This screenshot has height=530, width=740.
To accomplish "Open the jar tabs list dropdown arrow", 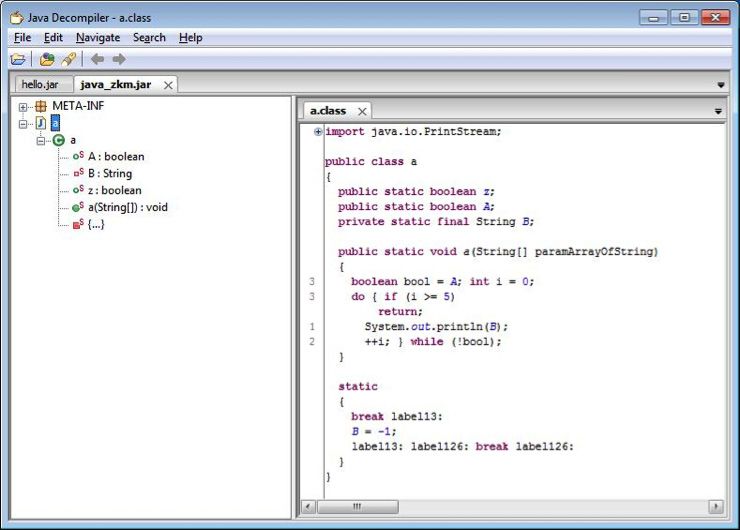I will 721,85.
